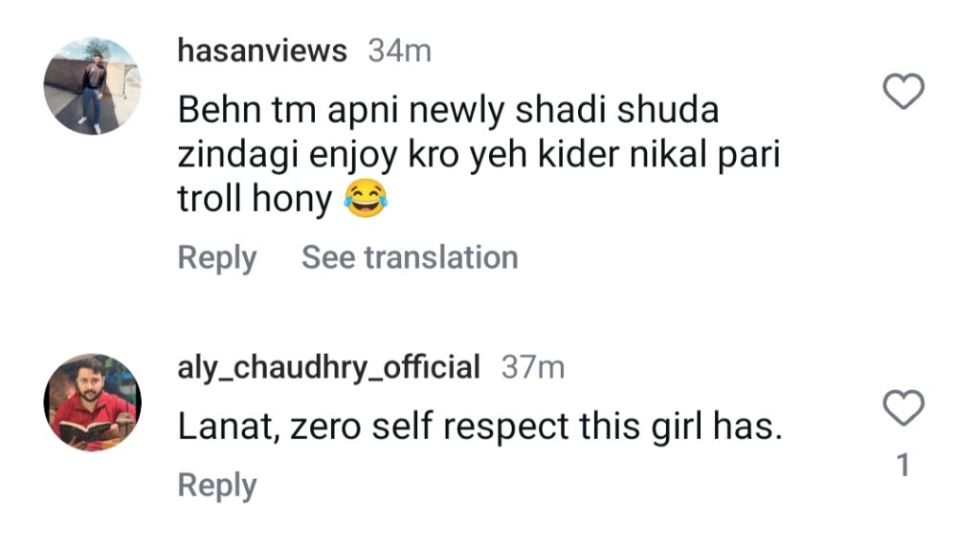This screenshot has width=980, height=546.
Task: Click the laughing-crying emoji
Action: pos(361,201)
